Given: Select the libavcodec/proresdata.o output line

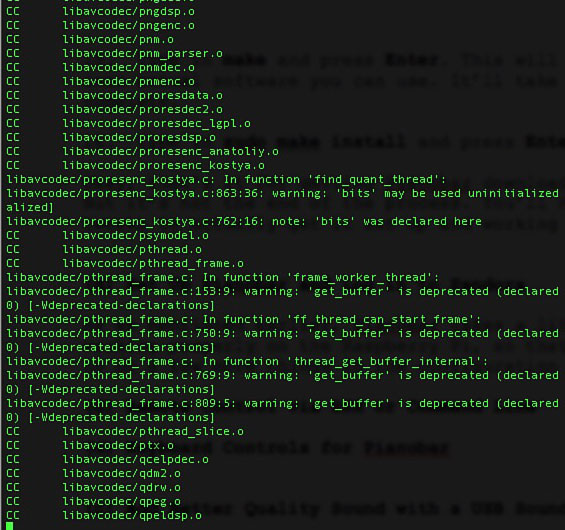Looking at the screenshot, I should click(x=115, y=95).
